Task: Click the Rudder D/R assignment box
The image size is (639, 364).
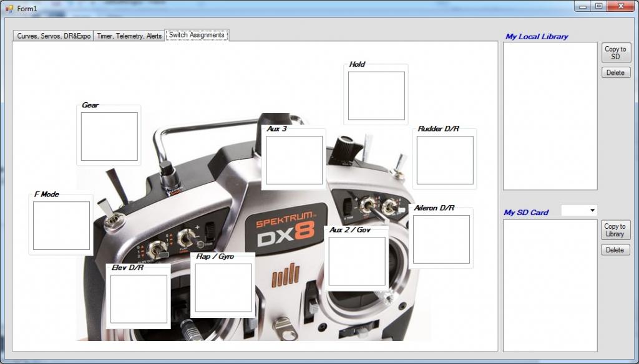Action: pos(445,160)
